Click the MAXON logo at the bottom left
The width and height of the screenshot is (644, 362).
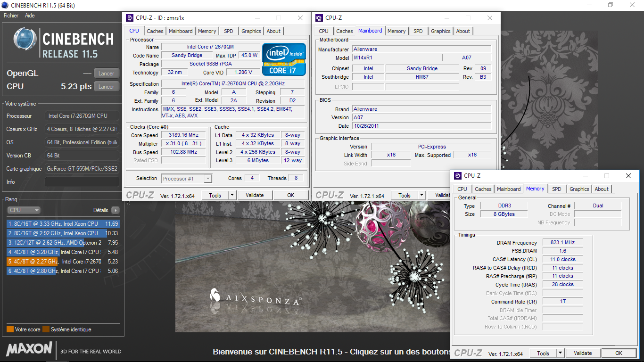click(29, 349)
